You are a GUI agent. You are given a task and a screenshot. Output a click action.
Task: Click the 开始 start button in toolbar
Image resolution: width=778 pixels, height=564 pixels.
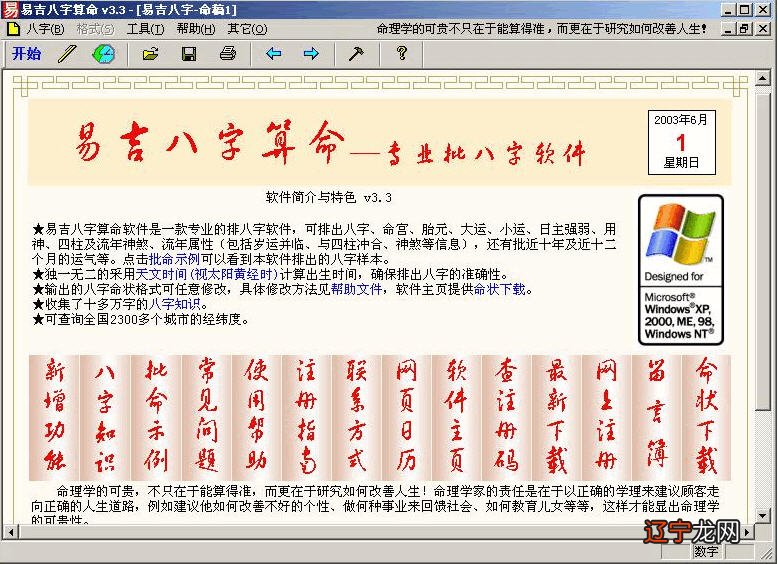tap(26, 54)
